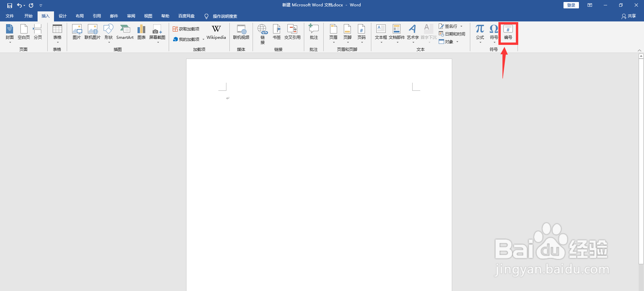Click the Sign in (登录) button
Screen dimensions: 644x291
(x=571, y=5)
